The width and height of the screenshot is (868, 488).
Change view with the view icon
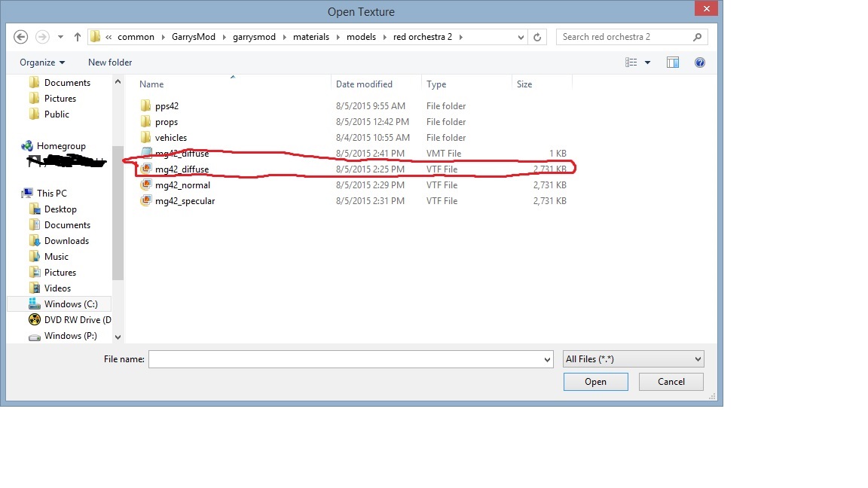631,63
